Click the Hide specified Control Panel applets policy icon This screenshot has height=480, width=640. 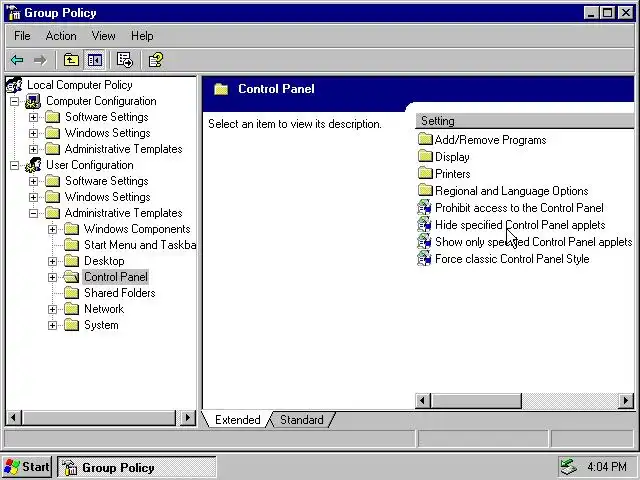click(424, 225)
